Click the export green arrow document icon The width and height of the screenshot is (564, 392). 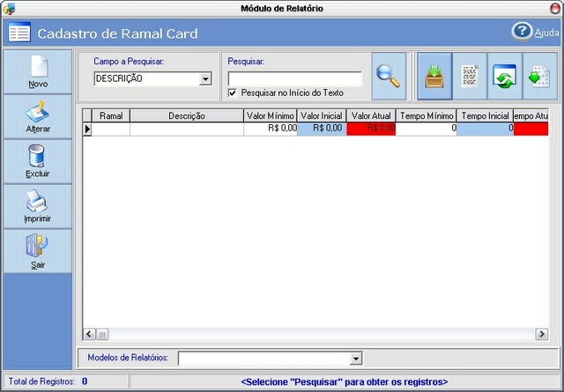pos(539,77)
